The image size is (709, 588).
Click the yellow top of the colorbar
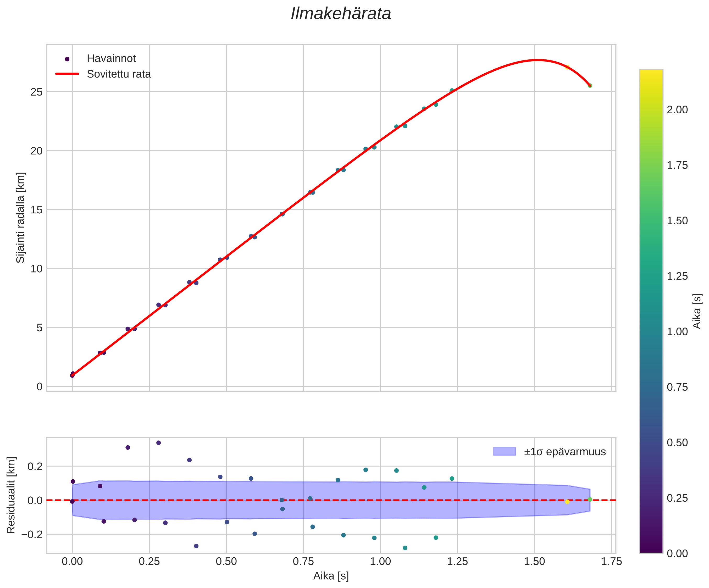click(x=651, y=73)
